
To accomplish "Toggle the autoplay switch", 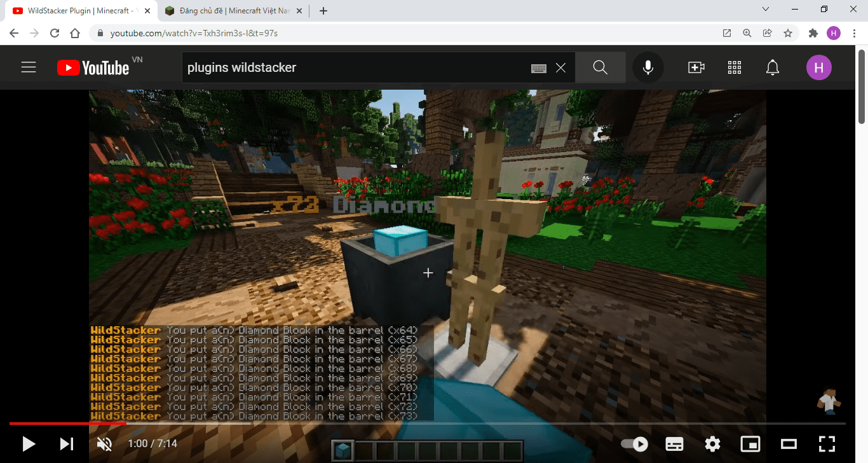I will tap(634, 443).
